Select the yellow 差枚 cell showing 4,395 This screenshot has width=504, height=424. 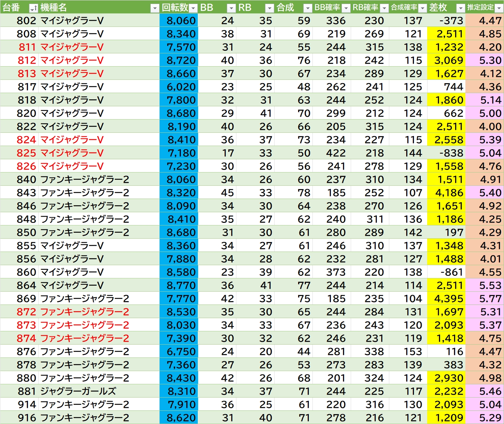click(x=446, y=299)
